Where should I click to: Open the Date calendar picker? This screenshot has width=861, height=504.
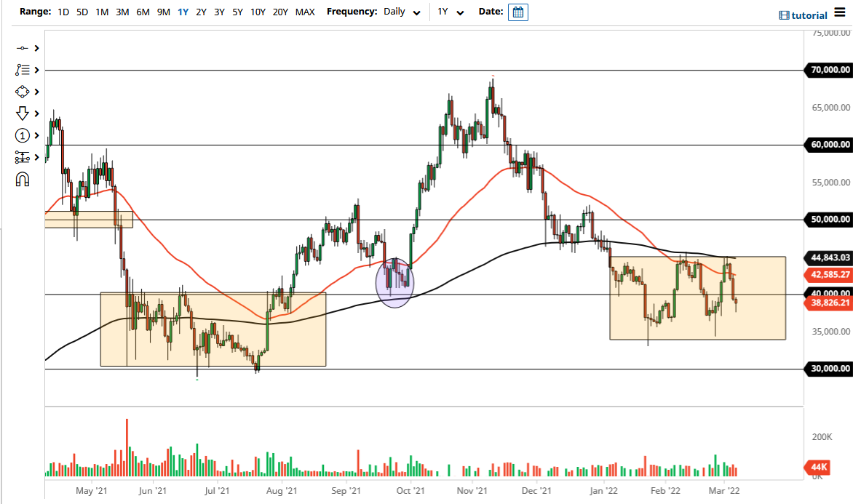click(517, 12)
